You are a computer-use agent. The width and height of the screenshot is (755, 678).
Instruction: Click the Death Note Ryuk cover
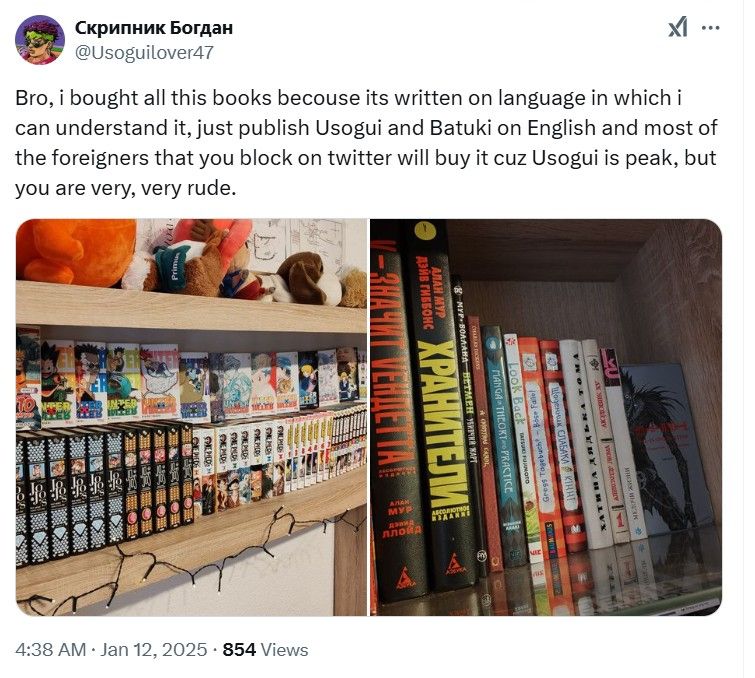(665, 450)
